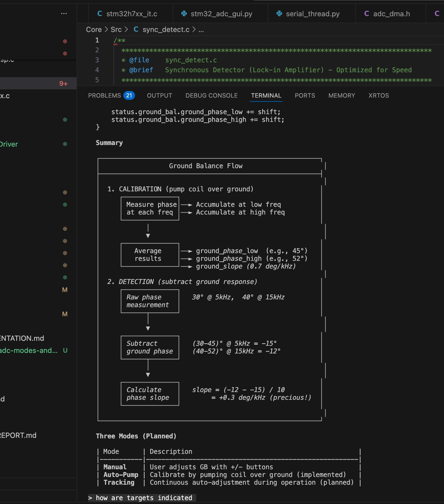Click the terminal prompt input line
This screenshot has height=504, width=444.
[144, 498]
